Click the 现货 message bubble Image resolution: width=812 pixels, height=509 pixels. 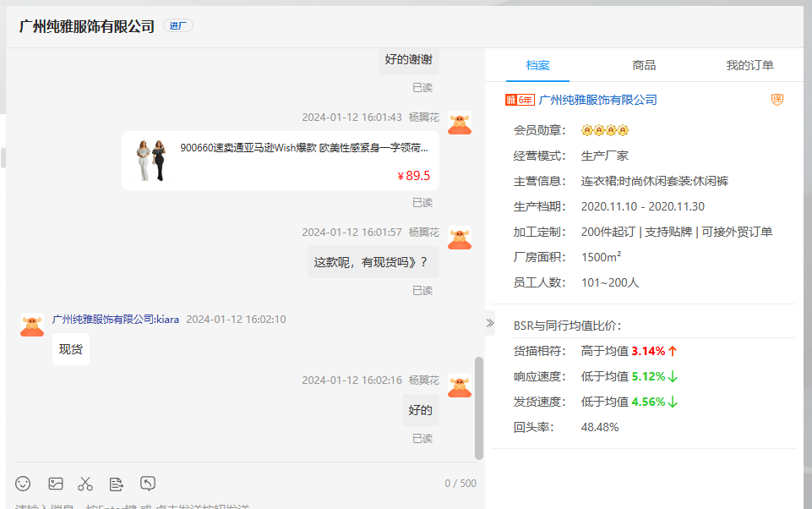(x=71, y=349)
